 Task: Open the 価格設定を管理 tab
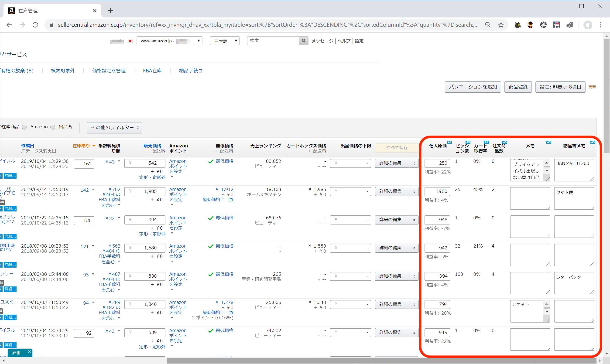(x=109, y=71)
